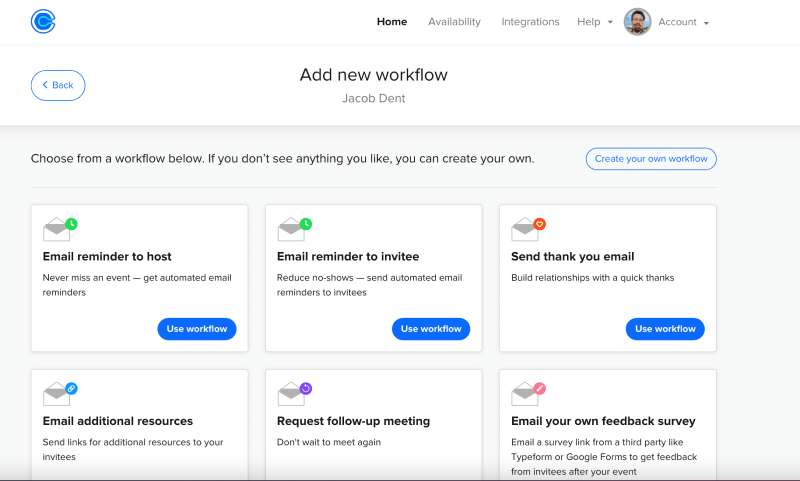Click the user profile avatar photo
The image size is (800, 481).
click(637, 22)
